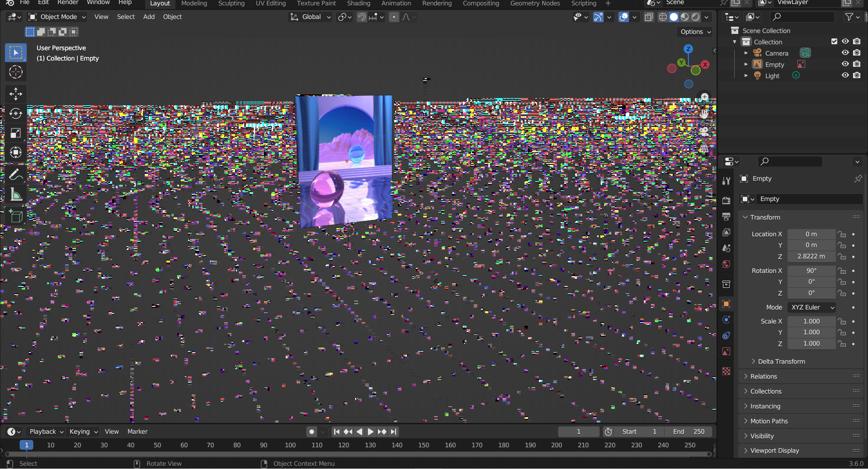This screenshot has height=469, width=868.
Task: Jump to the animation start
Action: point(336,432)
